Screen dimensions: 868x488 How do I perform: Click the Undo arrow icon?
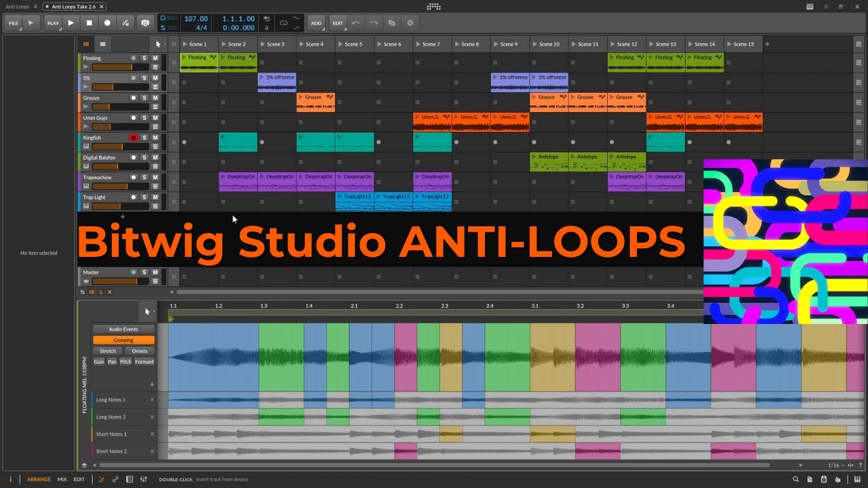[x=356, y=23]
